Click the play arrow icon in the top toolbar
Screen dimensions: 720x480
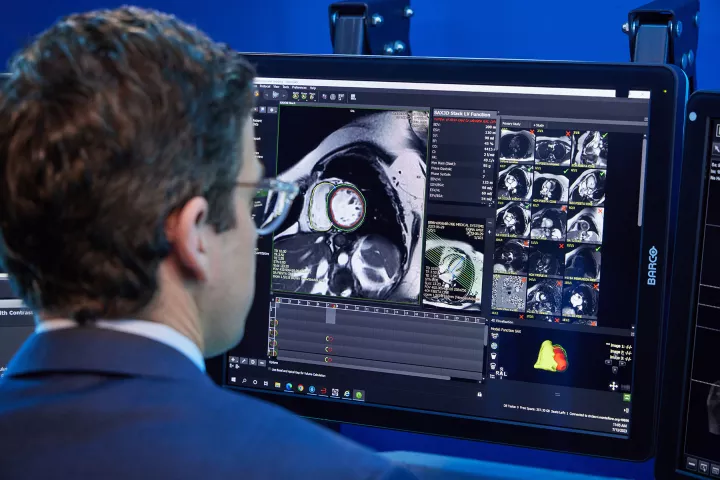[276, 95]
